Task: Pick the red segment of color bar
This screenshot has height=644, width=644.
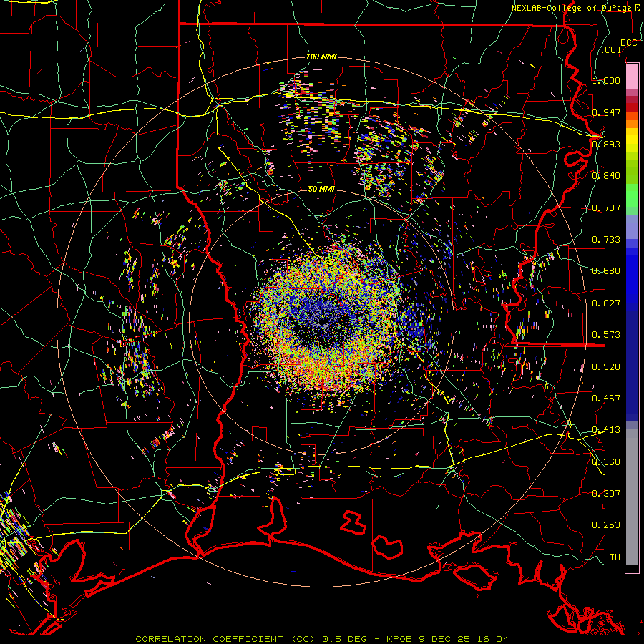Action: point(632,107)
